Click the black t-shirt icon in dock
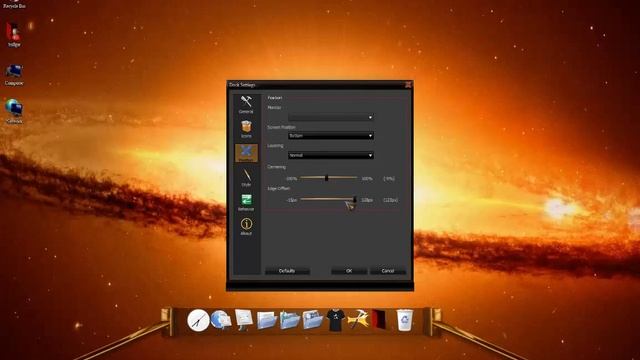Screen dimensions: 640x360 [x=336, y=320]
